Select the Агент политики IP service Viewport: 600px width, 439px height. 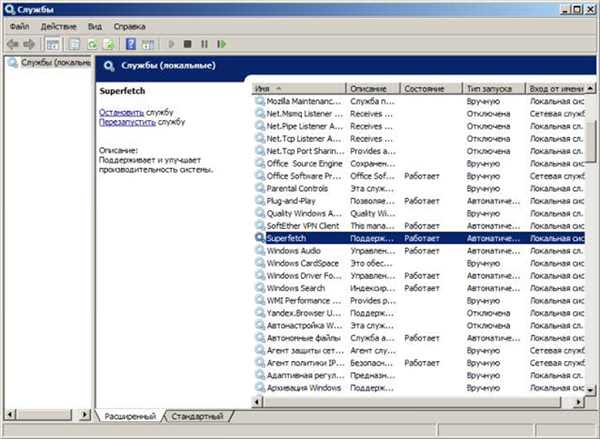pyautogui.click(x=418, y=363)
